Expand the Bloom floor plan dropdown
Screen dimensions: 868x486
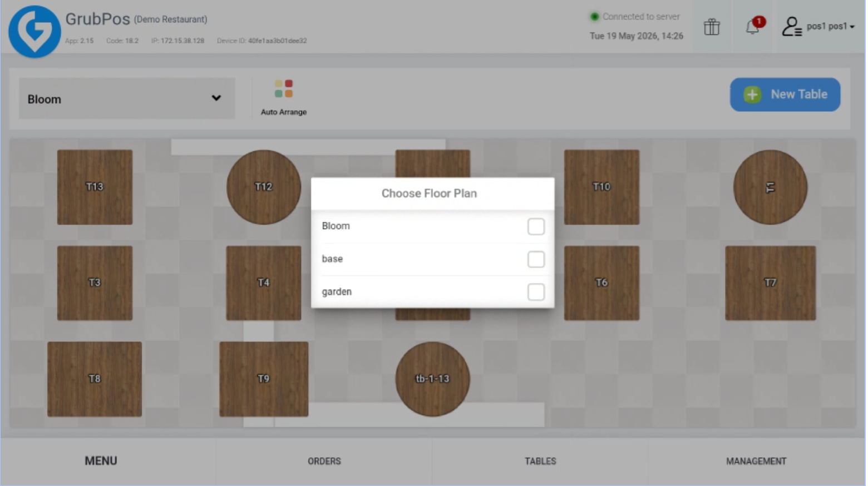tap(127, 99)
